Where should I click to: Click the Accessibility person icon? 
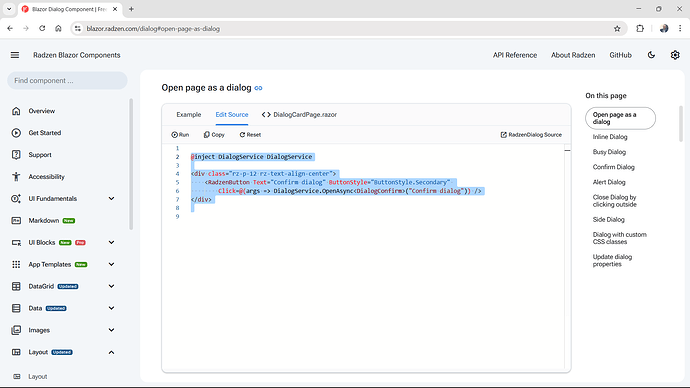click(x=16, y=177)
